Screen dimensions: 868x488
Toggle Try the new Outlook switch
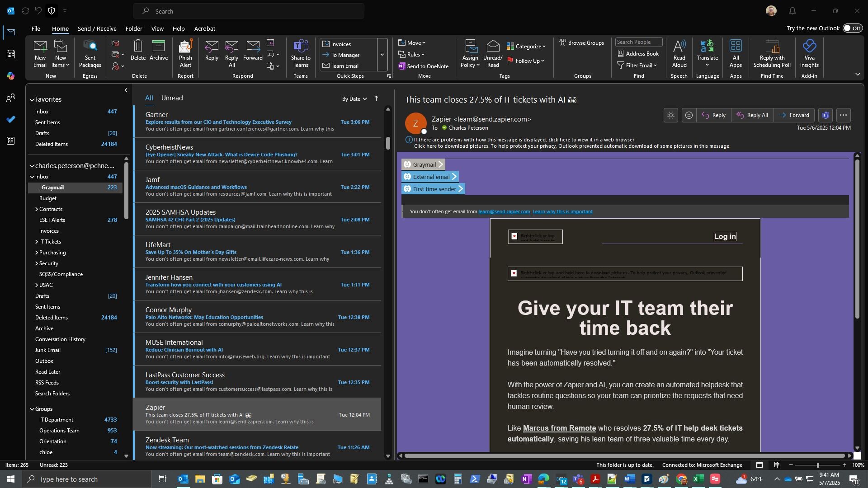click(852, 28)
